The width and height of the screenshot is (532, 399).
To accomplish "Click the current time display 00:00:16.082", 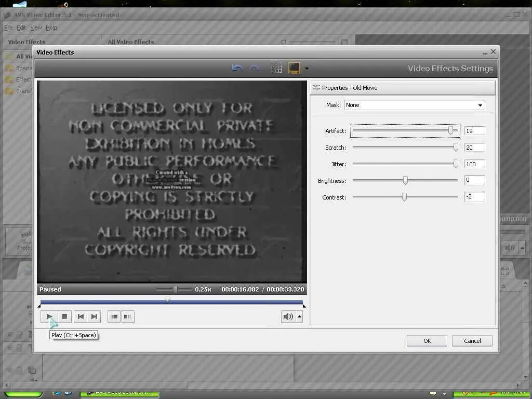I will pos(240,289).
